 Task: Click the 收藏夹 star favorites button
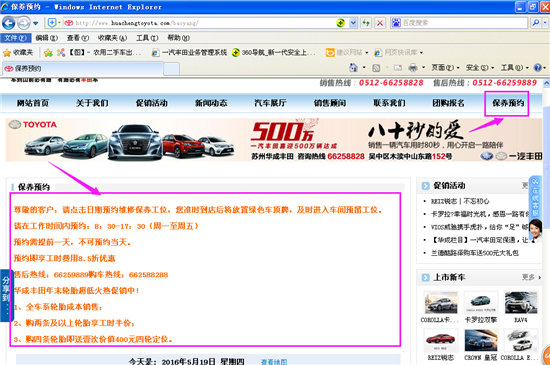point(18,53)
